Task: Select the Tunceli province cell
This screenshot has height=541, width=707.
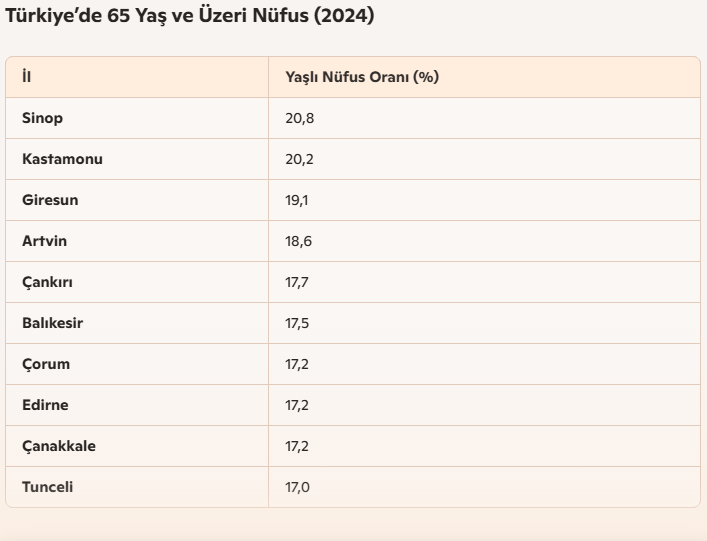Action: (x=47, y=487)
